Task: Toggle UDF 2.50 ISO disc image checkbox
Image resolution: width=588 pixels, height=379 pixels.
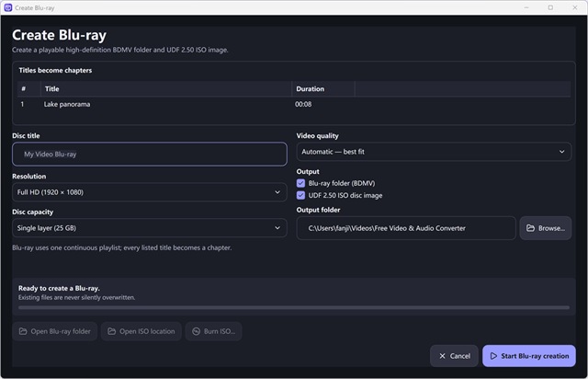Action: (300, 195)
